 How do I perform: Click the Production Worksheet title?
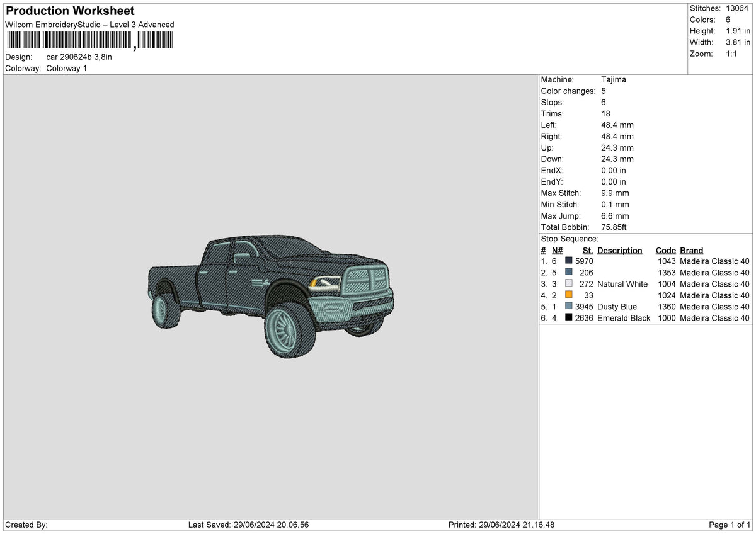click(70, 11)
